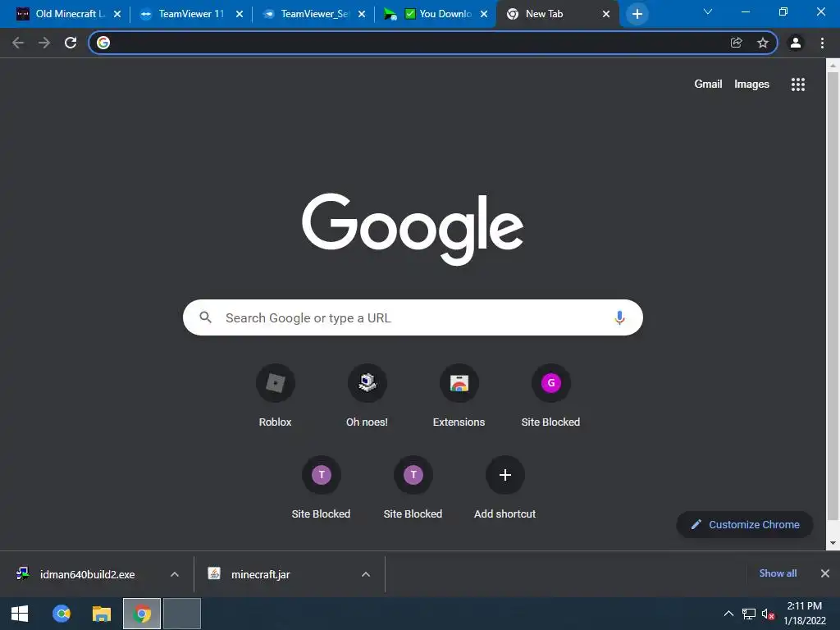Close the New Tab tab

click(x=606, y=14)
